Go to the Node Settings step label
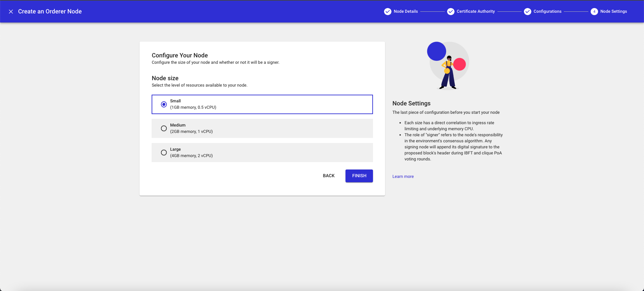Screen dimensions: 644x291 [613, 11]
